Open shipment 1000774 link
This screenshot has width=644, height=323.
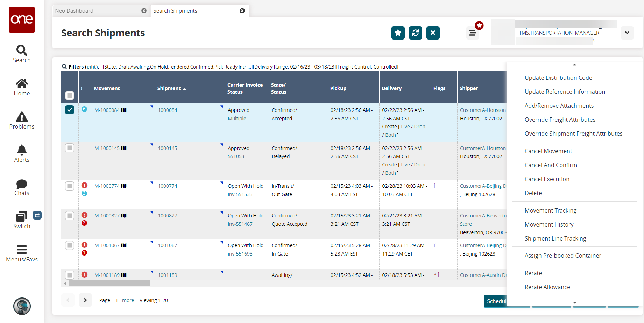tap(168, 186)
